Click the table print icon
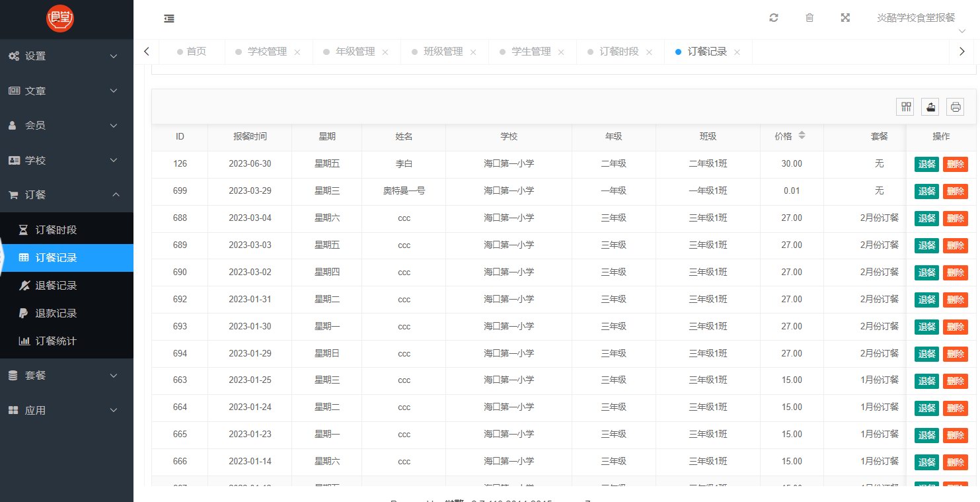980x502 pixels. tap(956, 106)
